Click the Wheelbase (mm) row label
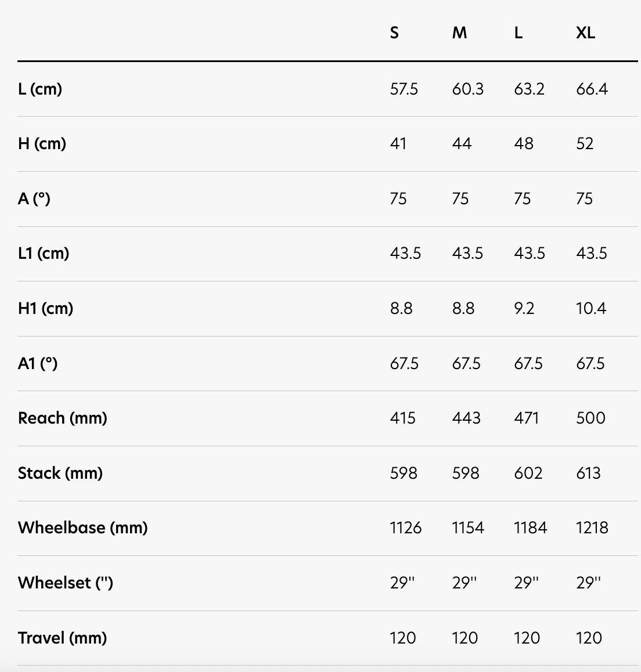 (83, 528)
